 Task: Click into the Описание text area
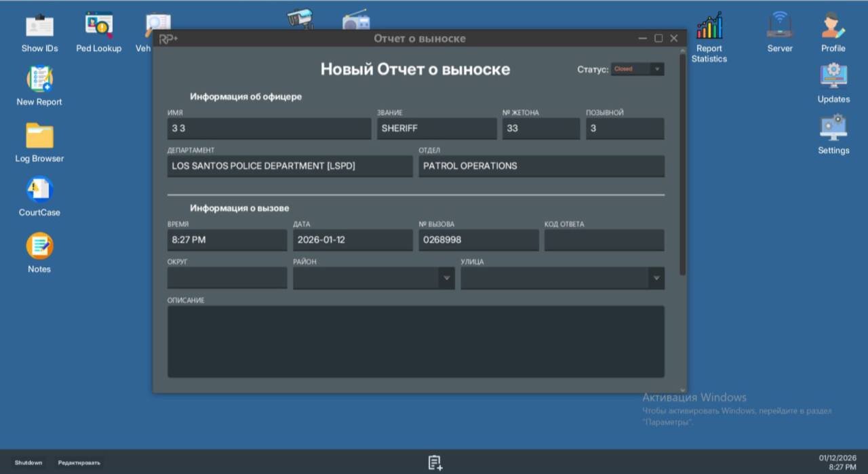tap(415, 341)
